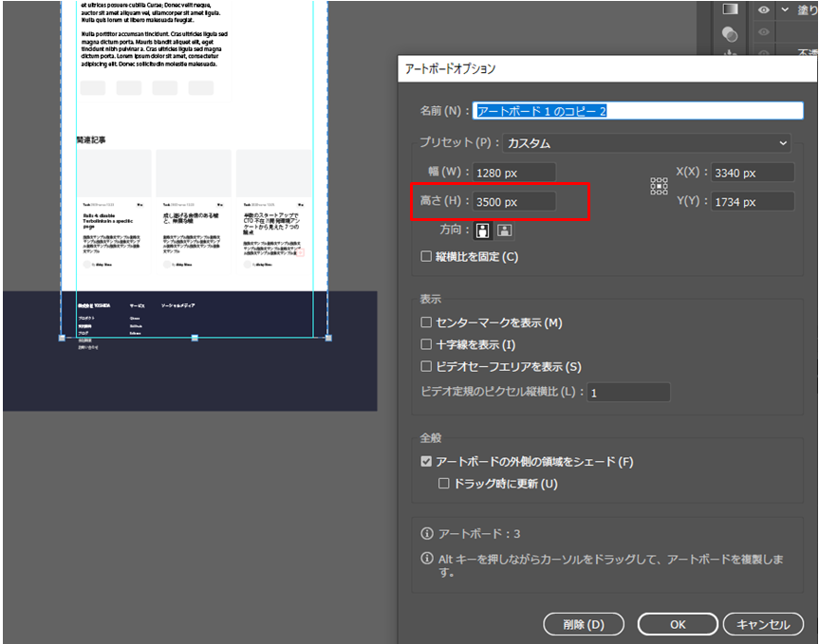Click the info icon beside the Alt キー hint

427,559
